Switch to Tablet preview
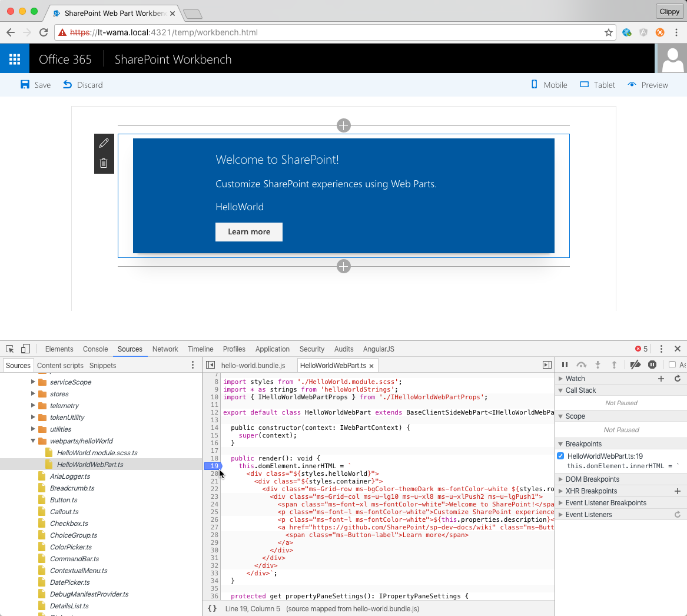Viewport: 687px width, 616px height. click(597, 85)
